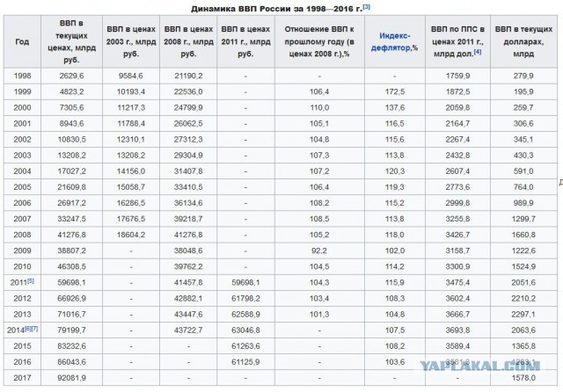Click the ВВП в ценах 2003 г. header
Screen dimensions: 563x392
[131, 41]
